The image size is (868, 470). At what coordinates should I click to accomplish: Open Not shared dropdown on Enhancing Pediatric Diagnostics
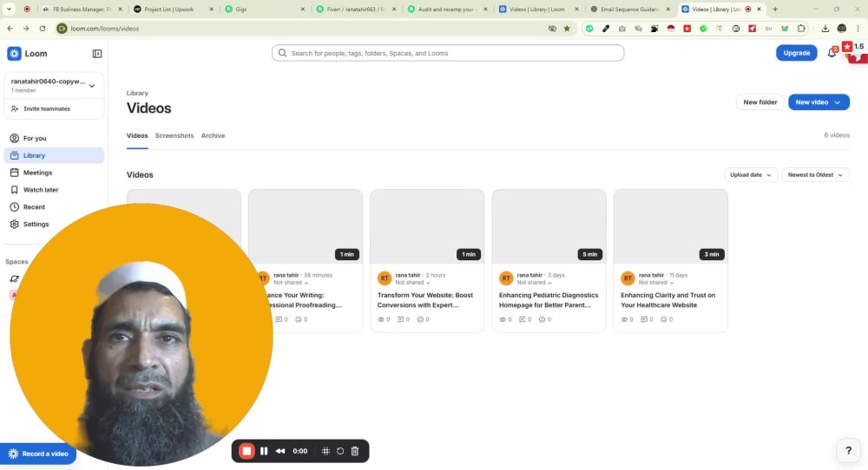tap(534, 283)
